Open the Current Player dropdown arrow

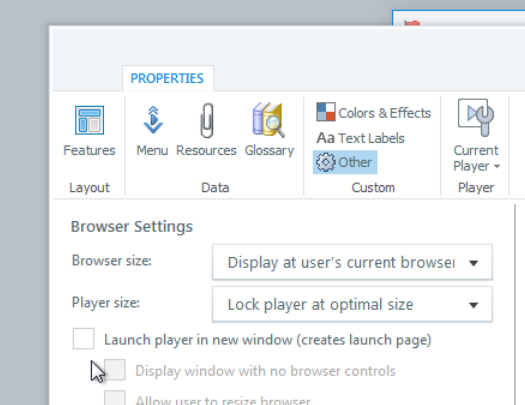497,166
